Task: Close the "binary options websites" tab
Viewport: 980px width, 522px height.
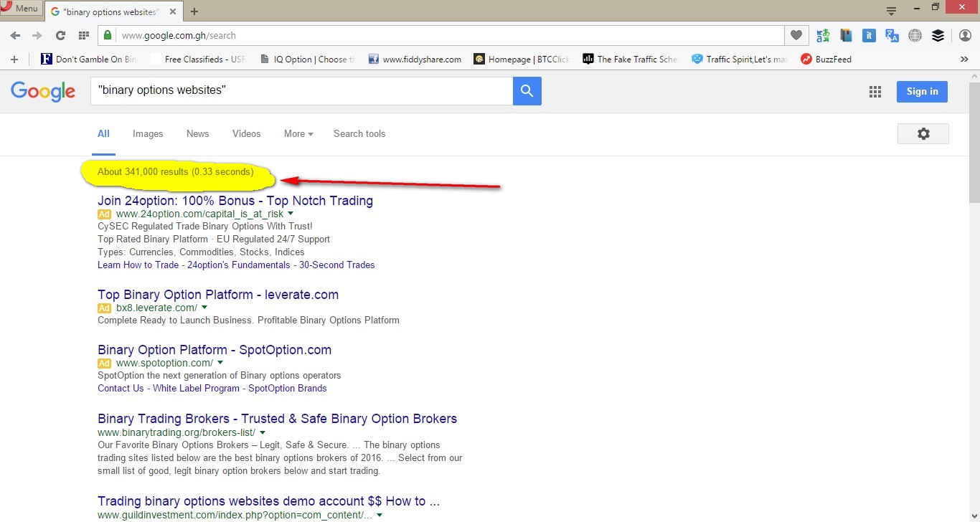Action: point(172,11)
